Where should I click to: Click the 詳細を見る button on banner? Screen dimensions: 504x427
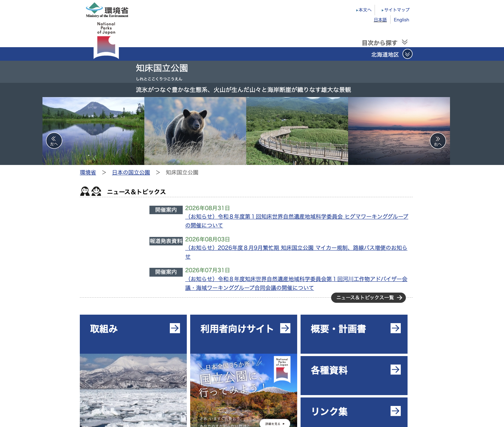coord(275,423)
